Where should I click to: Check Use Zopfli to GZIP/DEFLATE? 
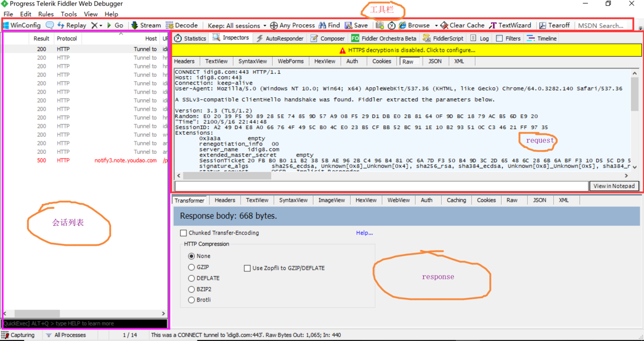point(247,268)
